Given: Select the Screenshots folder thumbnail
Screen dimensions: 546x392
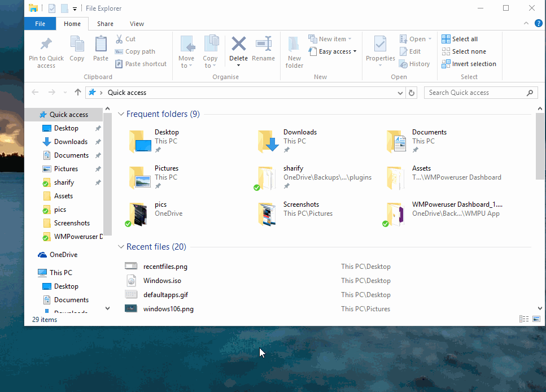Looking at the screenshot, I should coord(267,214).
